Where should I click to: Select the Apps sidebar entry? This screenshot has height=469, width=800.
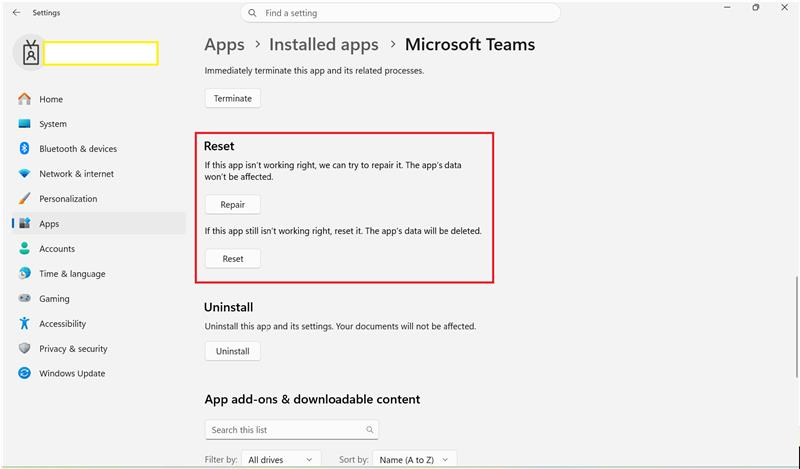(99, 224)
